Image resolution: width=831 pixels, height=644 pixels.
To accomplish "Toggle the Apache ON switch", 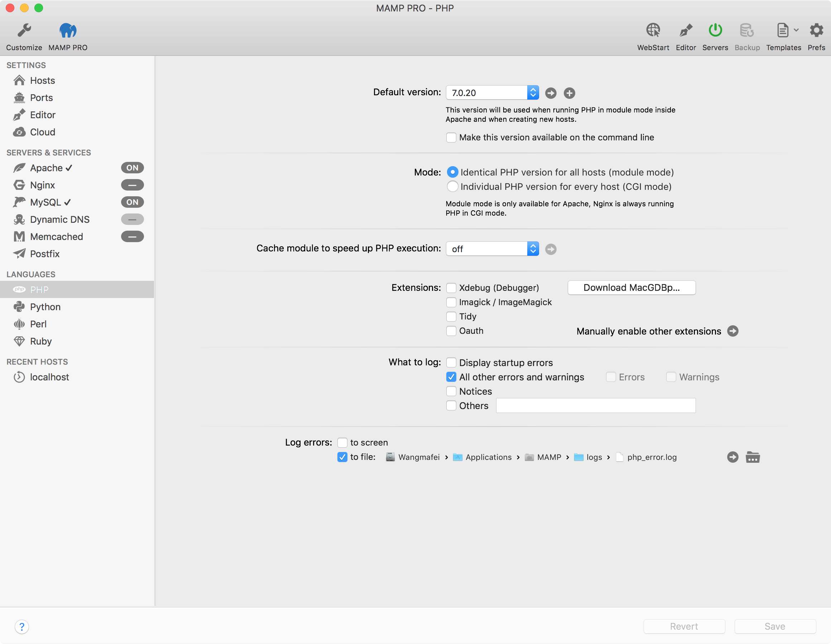I will point(132,168).
